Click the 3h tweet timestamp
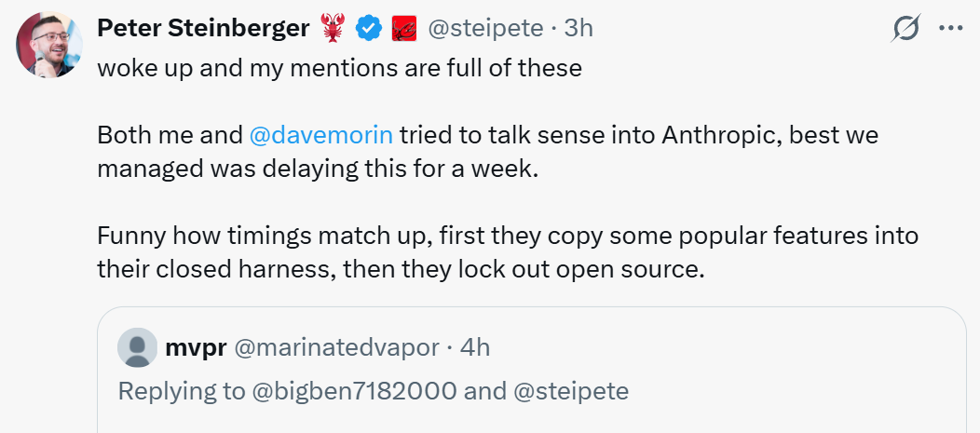Viewport: 980px width, 433px height. pos(578,29)
